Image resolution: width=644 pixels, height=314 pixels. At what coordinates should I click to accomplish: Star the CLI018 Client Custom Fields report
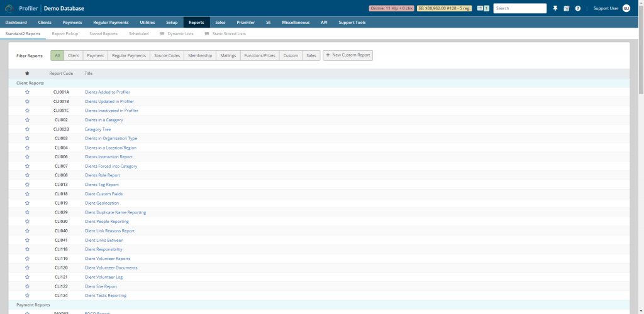(x=27, y=194)
